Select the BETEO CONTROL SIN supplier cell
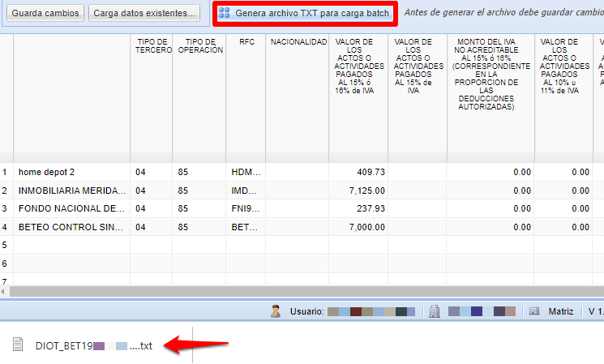604x364 pixels. coord(71,227)
